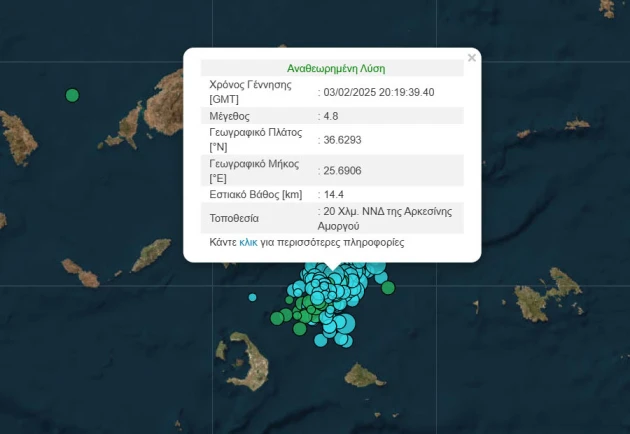Click the origin time value 03/02/2025 20:19:39.40

pyautogui.click(x=379, y=92)
